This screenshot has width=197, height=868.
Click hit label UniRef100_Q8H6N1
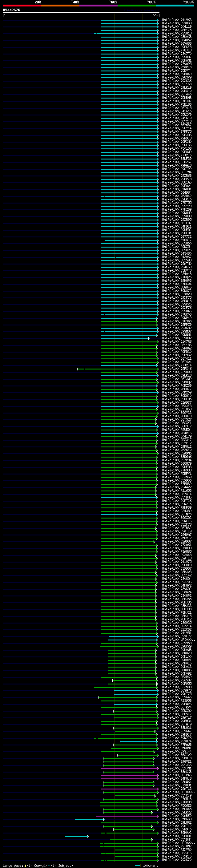click(x=176, y=60)
